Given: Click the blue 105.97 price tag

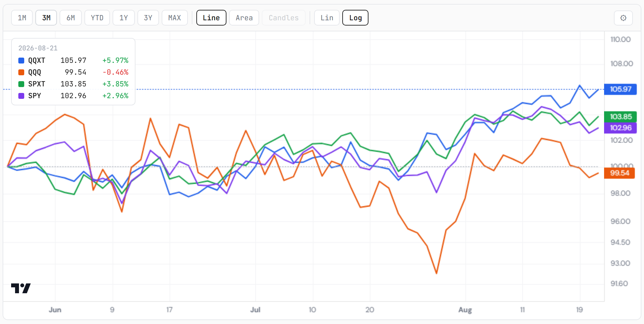Looking at the screenshot, I should click(x=620, y=89).
